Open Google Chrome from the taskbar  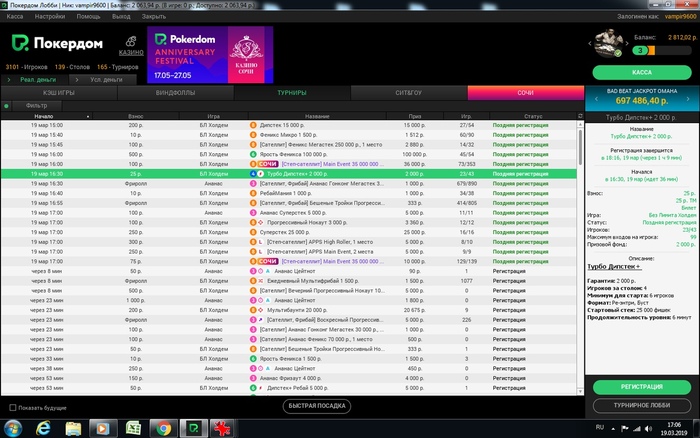click(163, 429)
